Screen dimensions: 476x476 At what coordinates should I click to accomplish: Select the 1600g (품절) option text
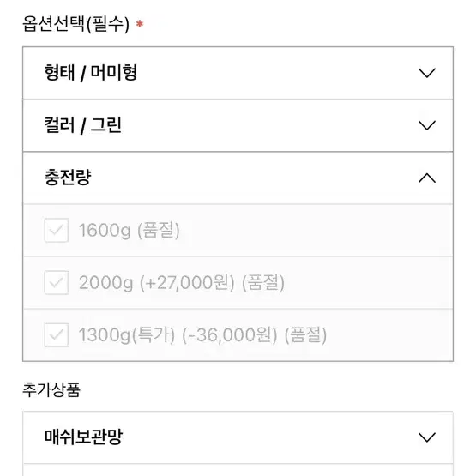click(130, 230)
